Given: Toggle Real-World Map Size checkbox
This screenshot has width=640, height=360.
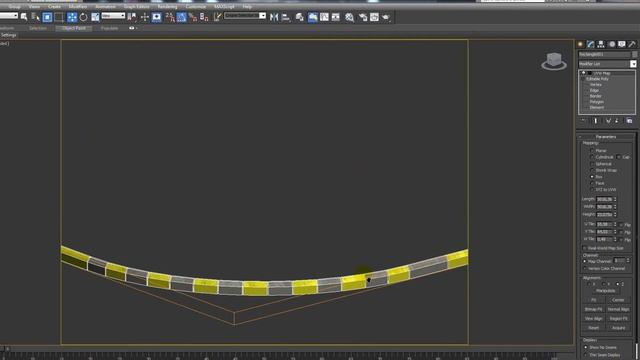Looking at the screenshot, I should pyautogui.click(x=584, y=248).
